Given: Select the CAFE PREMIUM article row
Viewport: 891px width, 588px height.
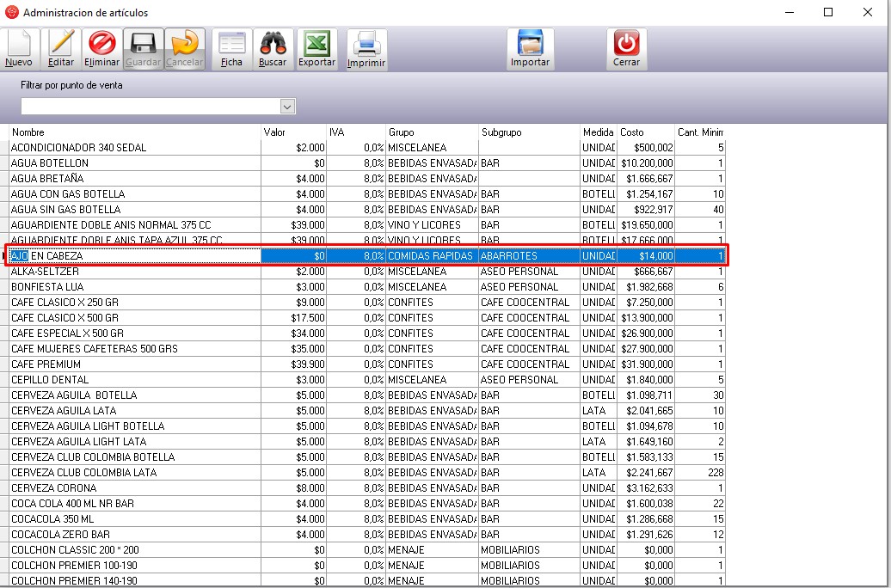Looking at the screenshot, I should [134, 364].
